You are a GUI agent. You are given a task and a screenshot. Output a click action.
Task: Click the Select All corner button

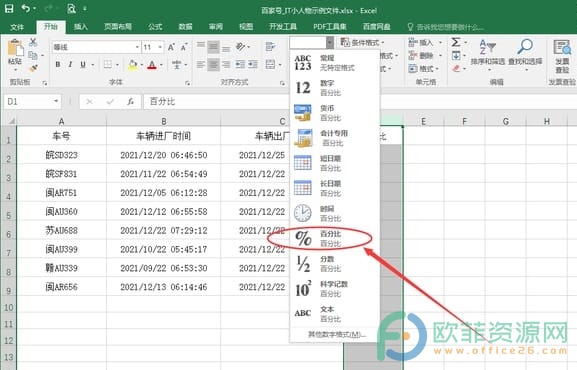[10, 121]
